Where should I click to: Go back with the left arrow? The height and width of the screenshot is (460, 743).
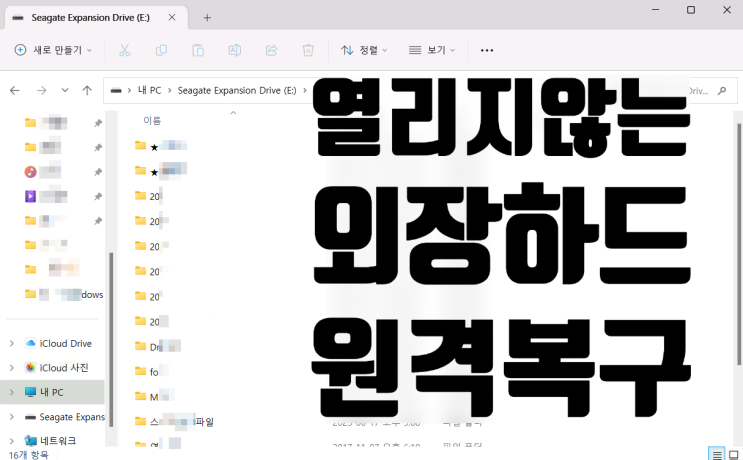pyautogui.click(x=15, y=90)
